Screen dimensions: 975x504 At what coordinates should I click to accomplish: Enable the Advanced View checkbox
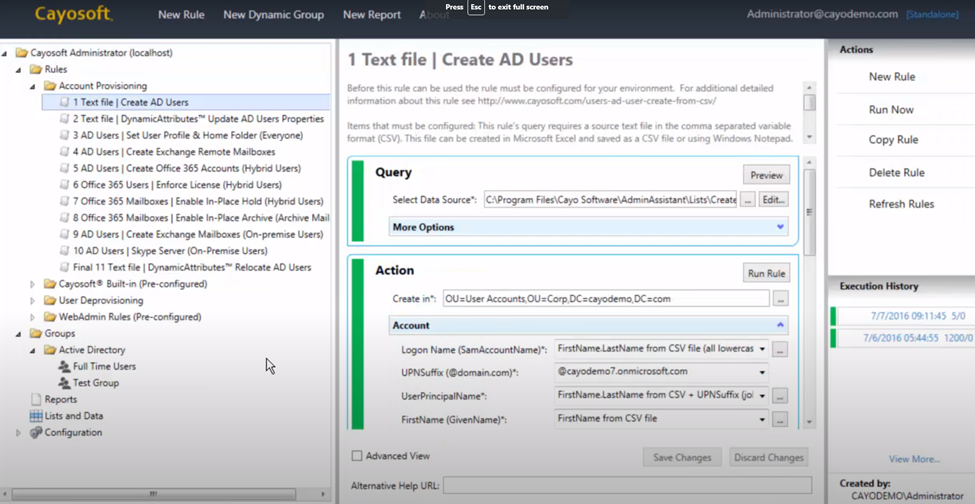357,456
